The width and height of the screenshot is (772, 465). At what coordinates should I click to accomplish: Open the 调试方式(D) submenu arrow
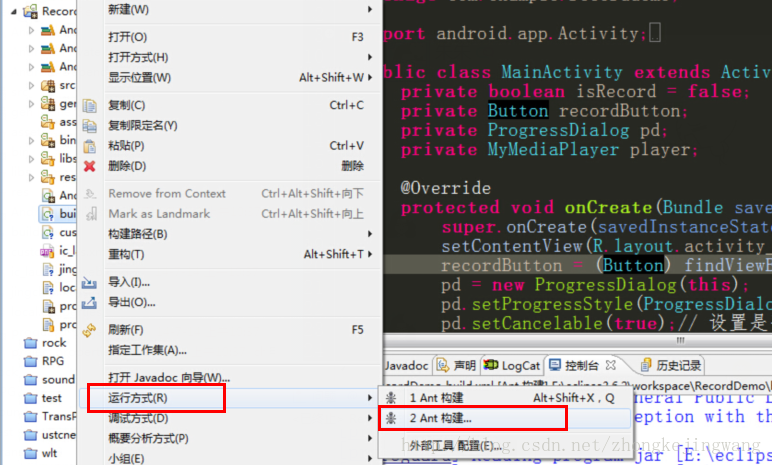point(369,418)
